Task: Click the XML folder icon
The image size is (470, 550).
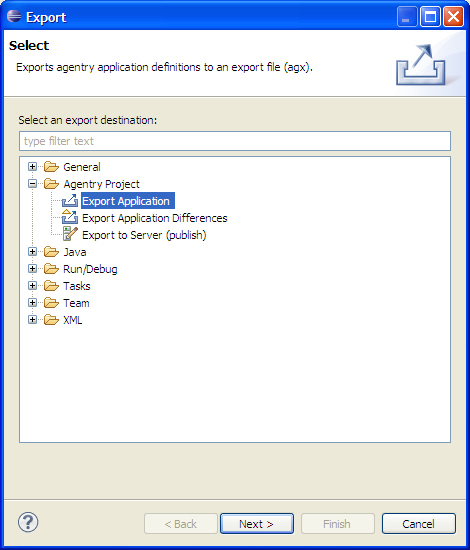Action: click(x=51, y=320)
